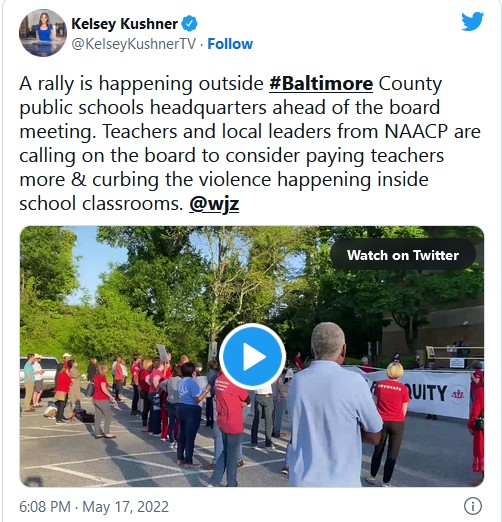Click the May 17, 2022 date text

[x=125, y=507]
